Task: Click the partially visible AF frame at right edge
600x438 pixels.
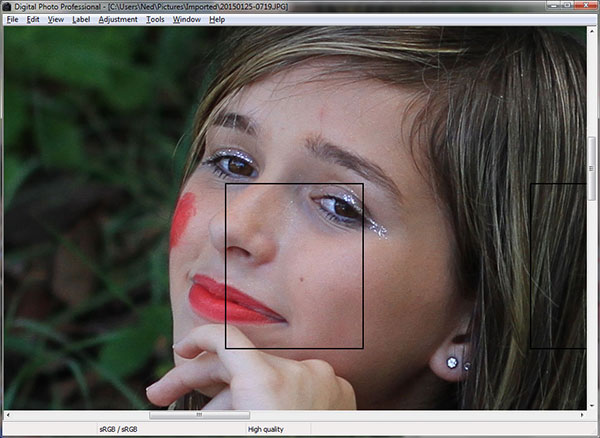Action: [558, 266]
